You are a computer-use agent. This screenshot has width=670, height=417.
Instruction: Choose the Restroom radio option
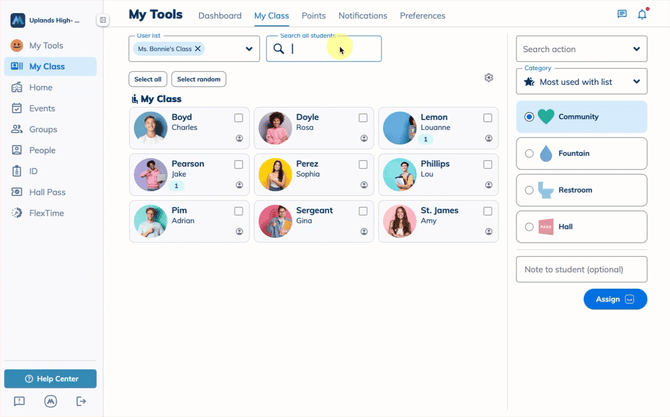point(530,190)
